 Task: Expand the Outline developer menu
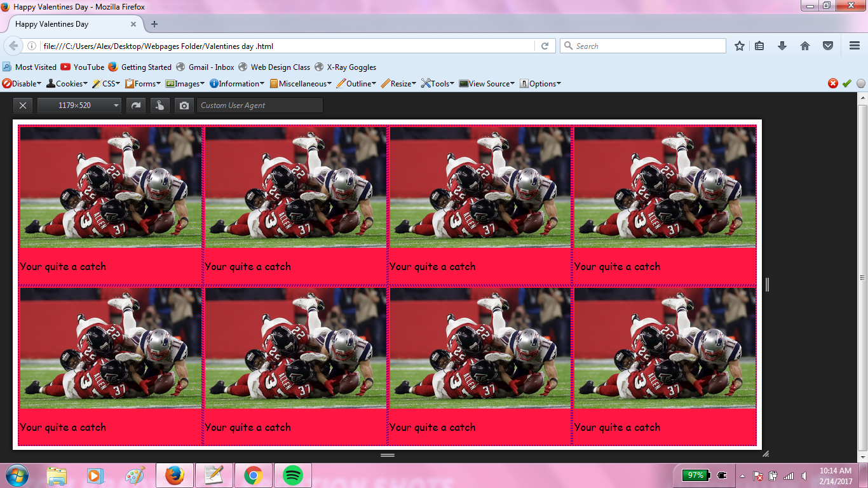pos(356,83)
